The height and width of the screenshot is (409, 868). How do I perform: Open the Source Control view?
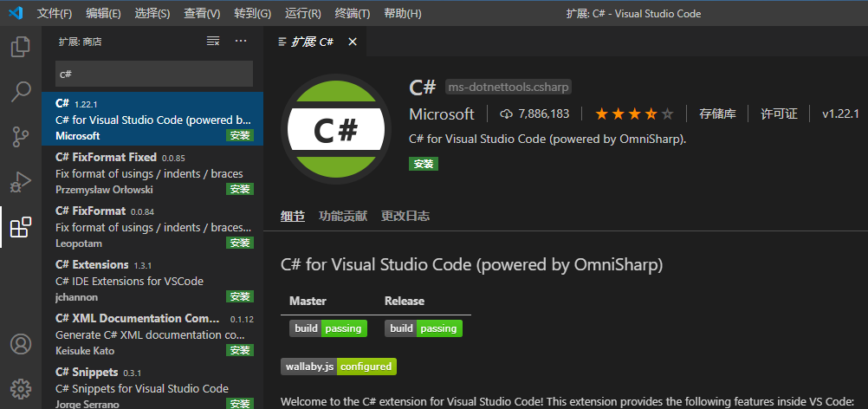pos(20,136)
